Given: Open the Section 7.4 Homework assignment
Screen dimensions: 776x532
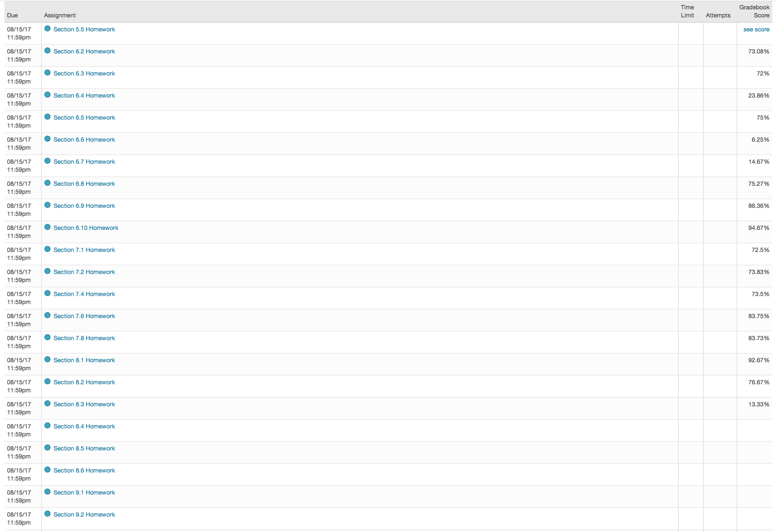Looking at the screenshot, I should [84, 294].
